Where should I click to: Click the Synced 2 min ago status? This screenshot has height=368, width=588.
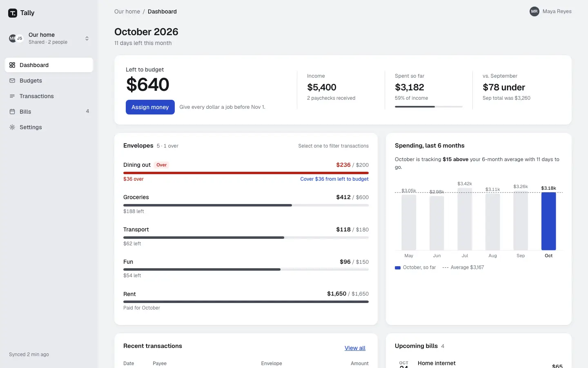coord(29,355)
